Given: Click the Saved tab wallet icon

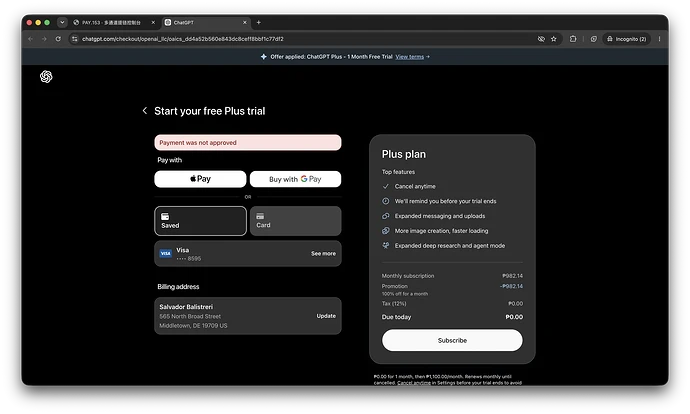Looking at the screenshot, I should (x=165, y=216).
